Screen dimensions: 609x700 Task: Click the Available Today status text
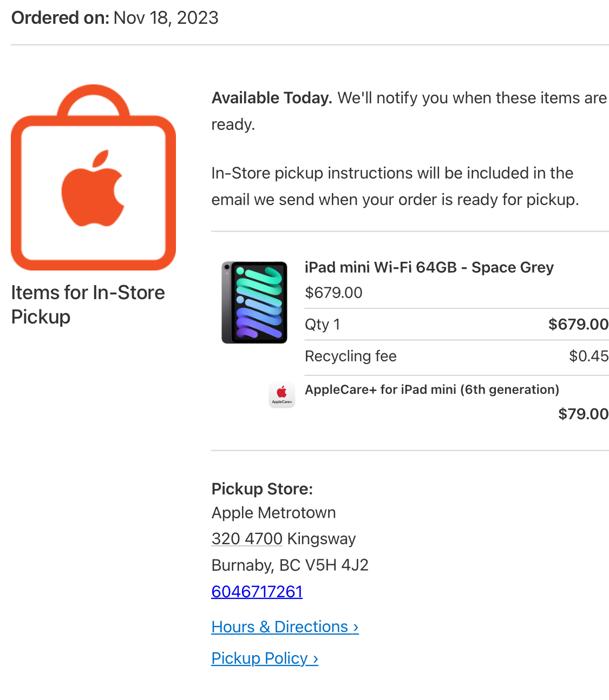tap(272, 98)
